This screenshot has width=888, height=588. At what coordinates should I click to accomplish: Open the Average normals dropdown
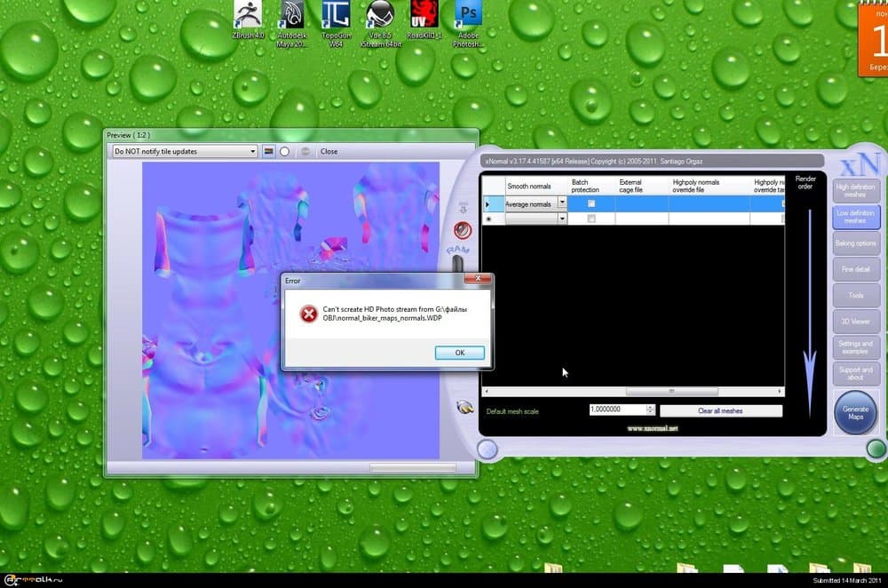561,204
